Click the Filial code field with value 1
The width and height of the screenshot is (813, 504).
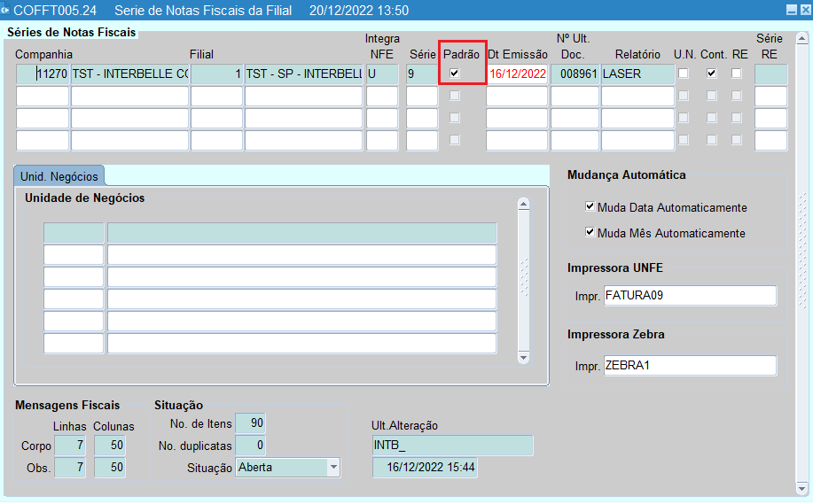click(x=216, y=74)
